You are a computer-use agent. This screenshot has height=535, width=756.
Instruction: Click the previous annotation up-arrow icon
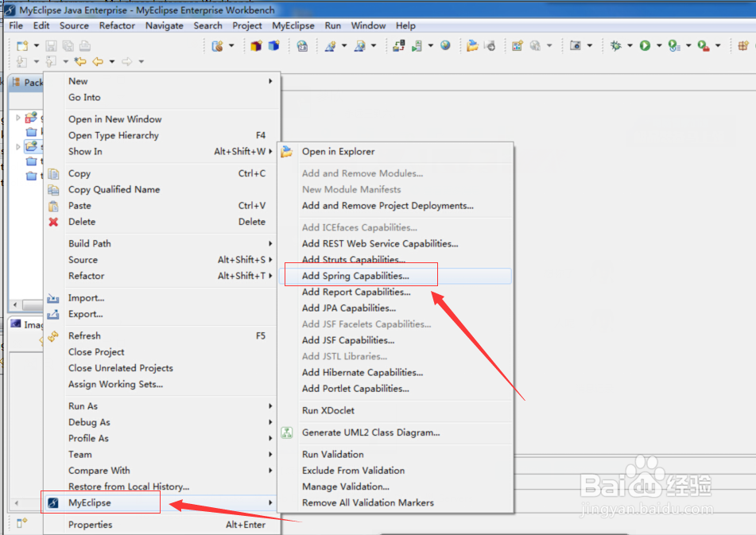click(51, 61)
